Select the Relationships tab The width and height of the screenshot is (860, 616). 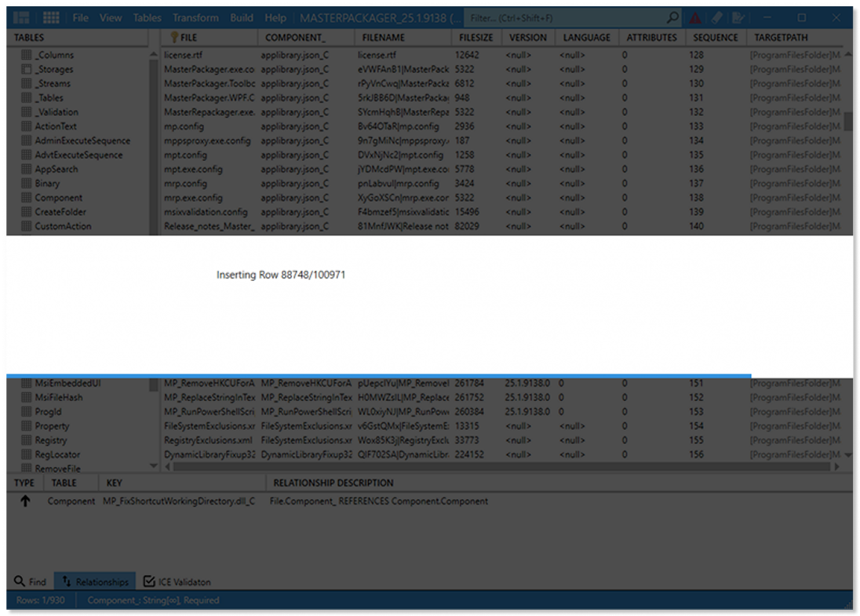point(94,581)
